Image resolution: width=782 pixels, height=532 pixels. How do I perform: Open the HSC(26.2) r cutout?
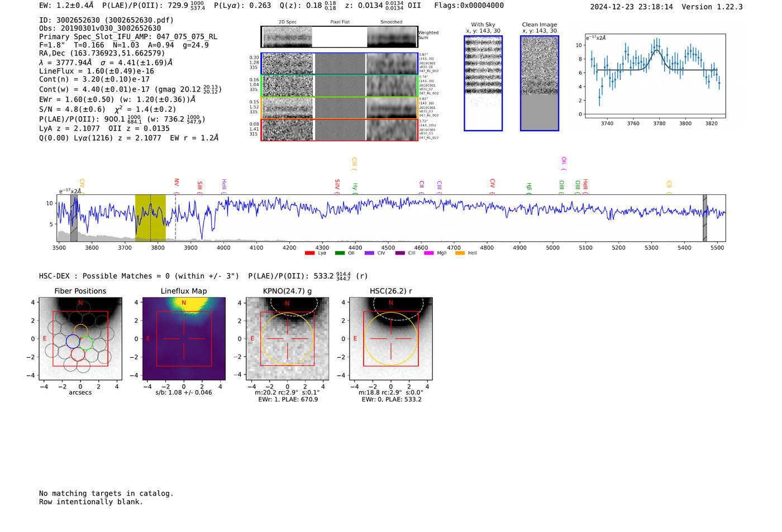point(390,339)
